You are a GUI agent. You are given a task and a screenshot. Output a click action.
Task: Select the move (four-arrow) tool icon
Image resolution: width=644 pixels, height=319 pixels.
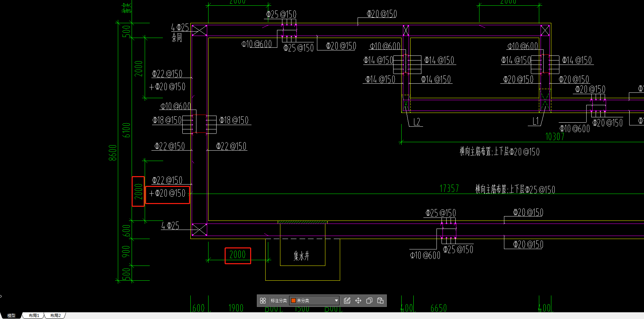pyautogui.click(x=358, y=301)
